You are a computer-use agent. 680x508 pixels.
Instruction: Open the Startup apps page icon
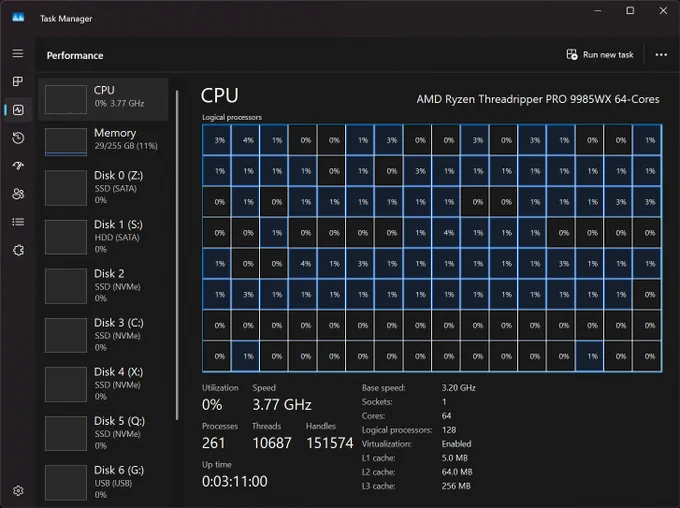pos(18,166)
